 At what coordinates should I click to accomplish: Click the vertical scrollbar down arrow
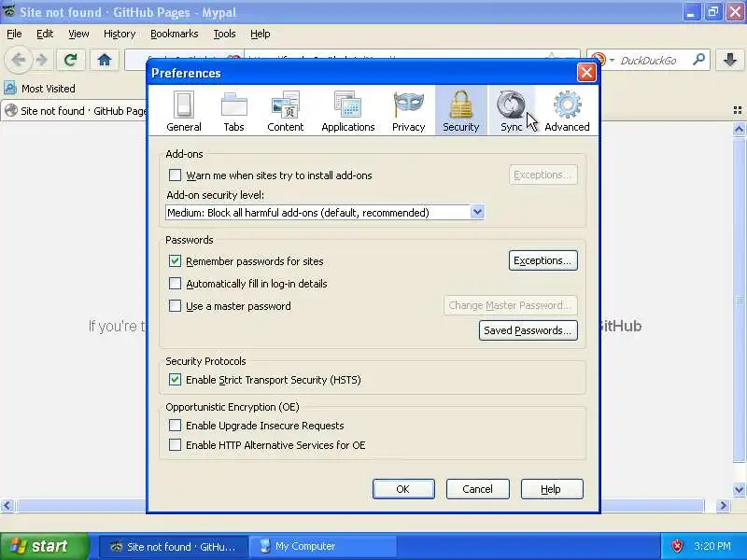[x=739, y=489]
